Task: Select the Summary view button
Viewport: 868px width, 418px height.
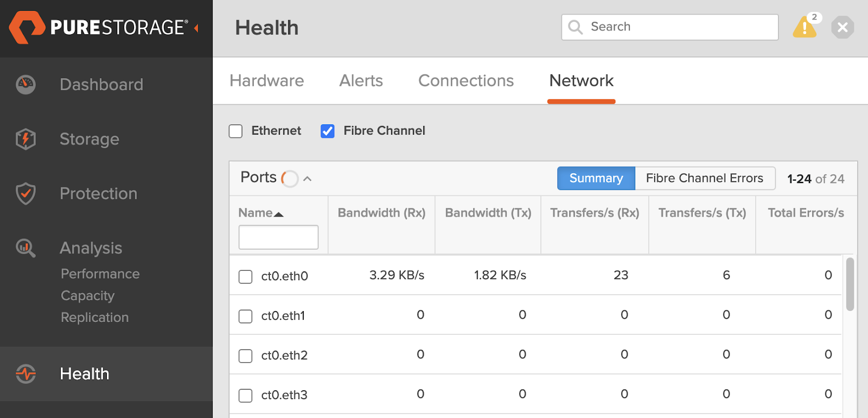Action: pos(596,178)
